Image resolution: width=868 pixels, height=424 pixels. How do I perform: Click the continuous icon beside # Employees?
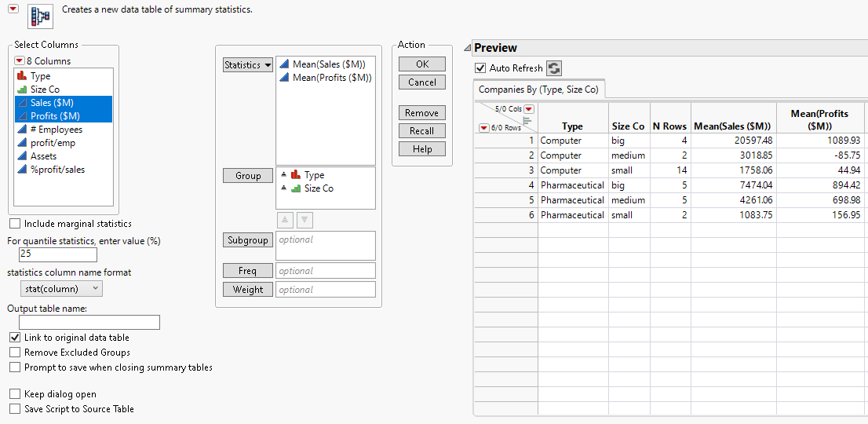(22, 130)
